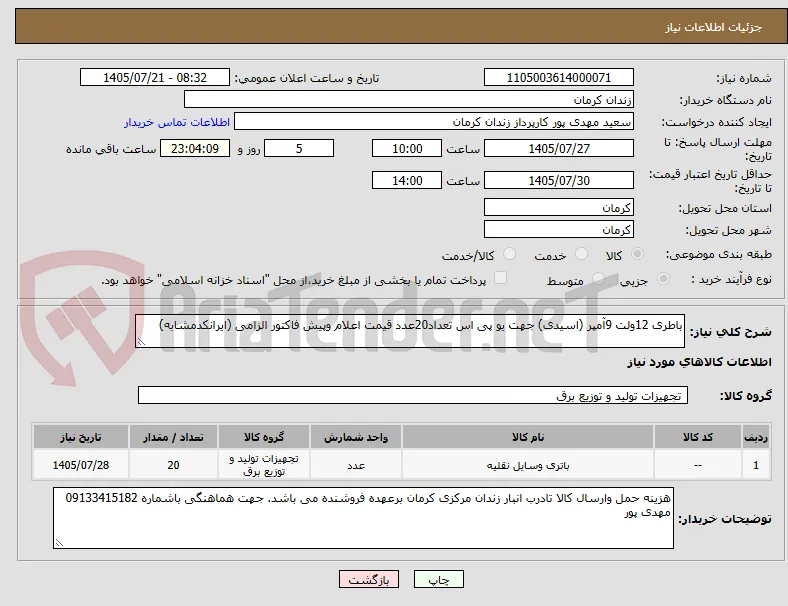Click the resize handle of buyer notes box
Image resolution: width=788 pixels, height=606 pixels.
(x=59, y=543)
